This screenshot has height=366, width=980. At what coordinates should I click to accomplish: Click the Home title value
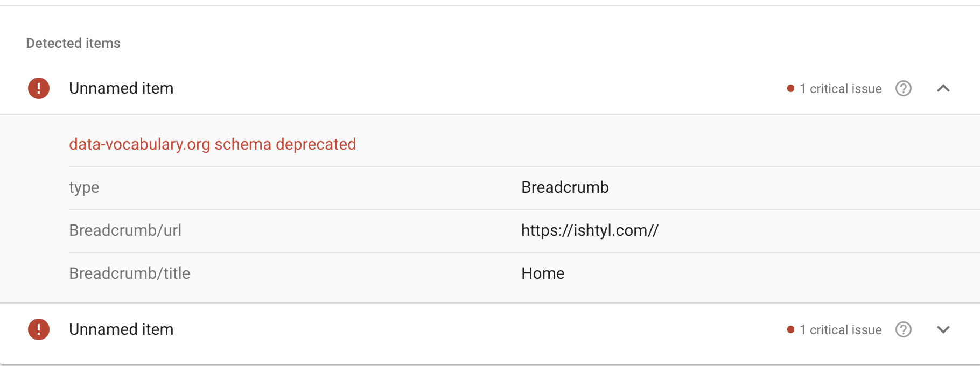point(543,273)
